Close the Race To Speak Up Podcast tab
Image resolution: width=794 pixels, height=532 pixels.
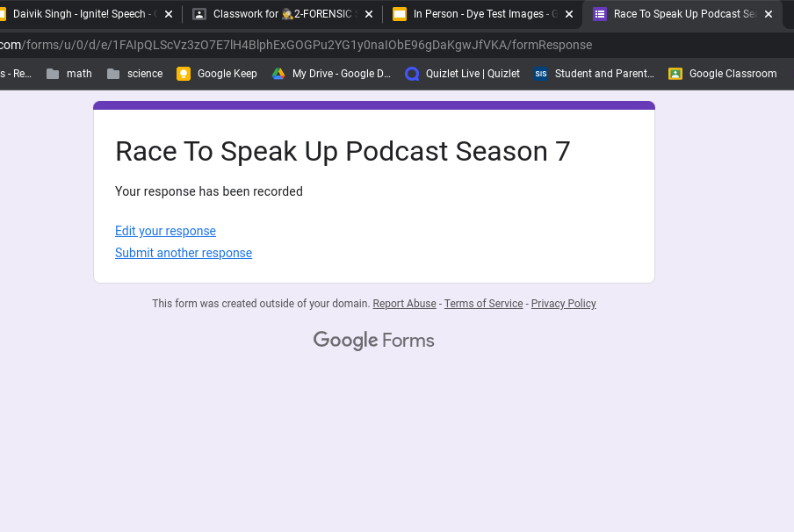point(769,14)
